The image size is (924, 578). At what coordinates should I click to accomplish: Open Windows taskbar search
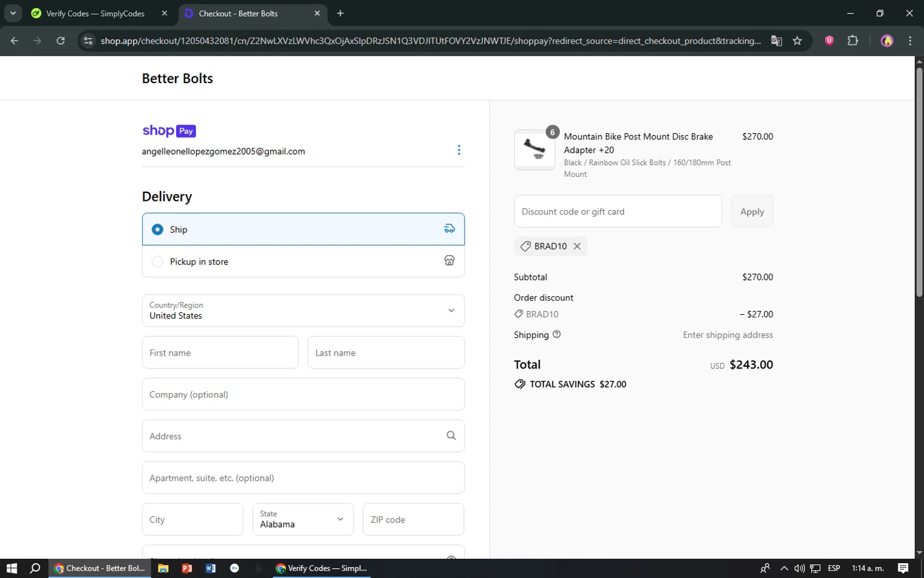click(35, 568)
